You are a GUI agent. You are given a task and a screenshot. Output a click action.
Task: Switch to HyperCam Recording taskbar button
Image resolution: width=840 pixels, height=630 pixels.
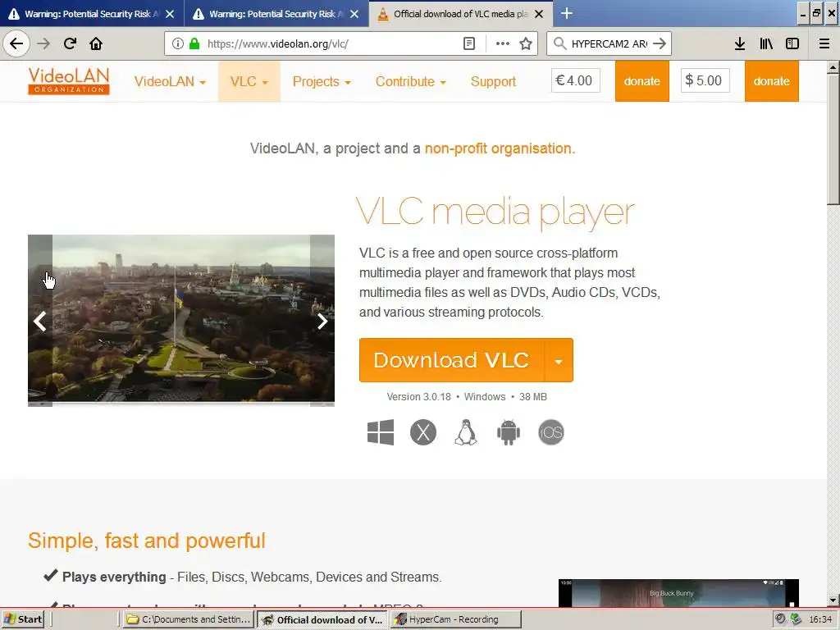pyautogui.click(x=455, y=619)
